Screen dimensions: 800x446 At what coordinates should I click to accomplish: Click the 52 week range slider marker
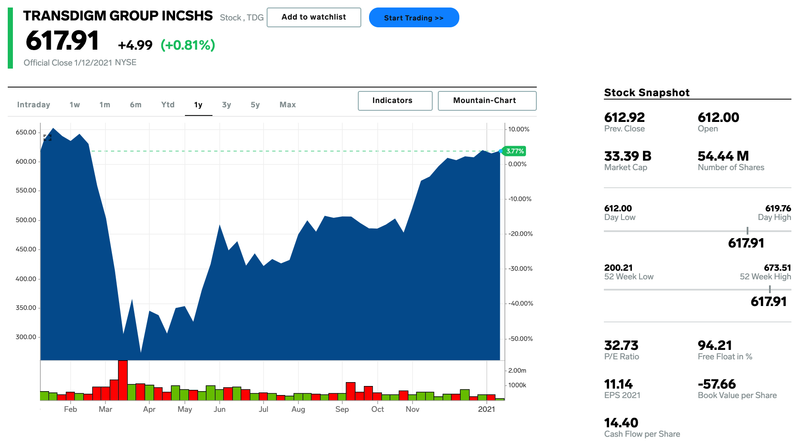(x=769, y=289)
